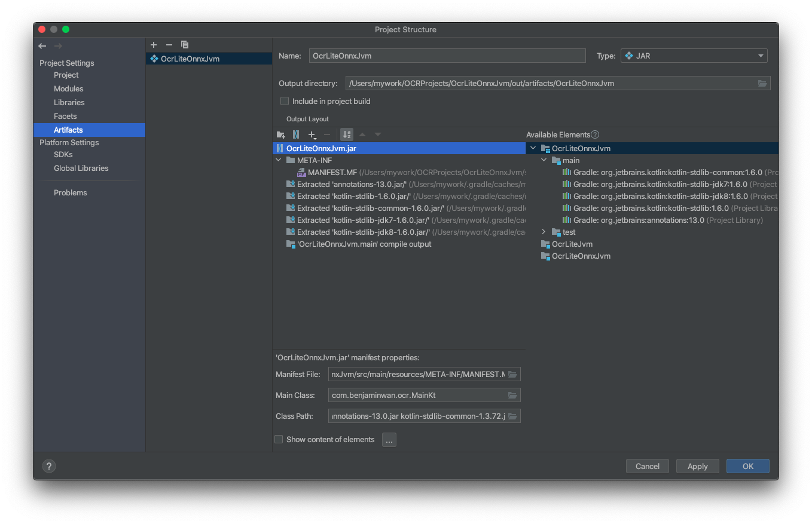Collapse META-INF folder in layout
The image size is (812, 524).
[x=278, y=160]
